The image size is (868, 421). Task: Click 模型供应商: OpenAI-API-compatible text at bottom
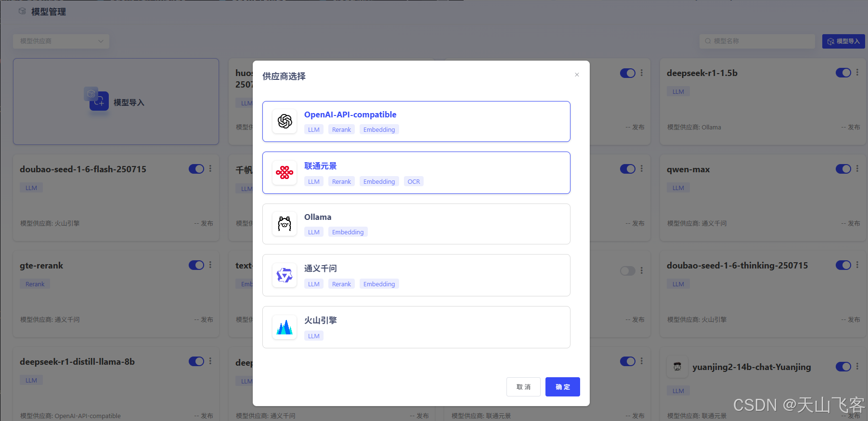70,416
